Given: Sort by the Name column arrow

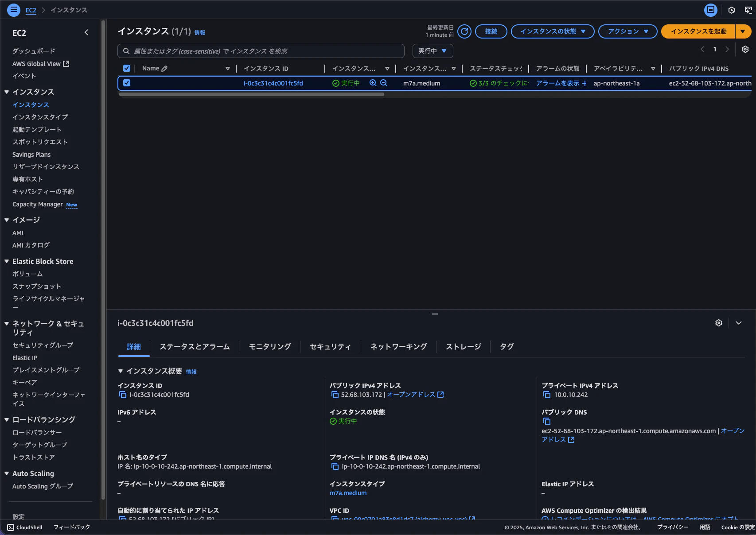Looking at the screenshot, I should 228,69.
